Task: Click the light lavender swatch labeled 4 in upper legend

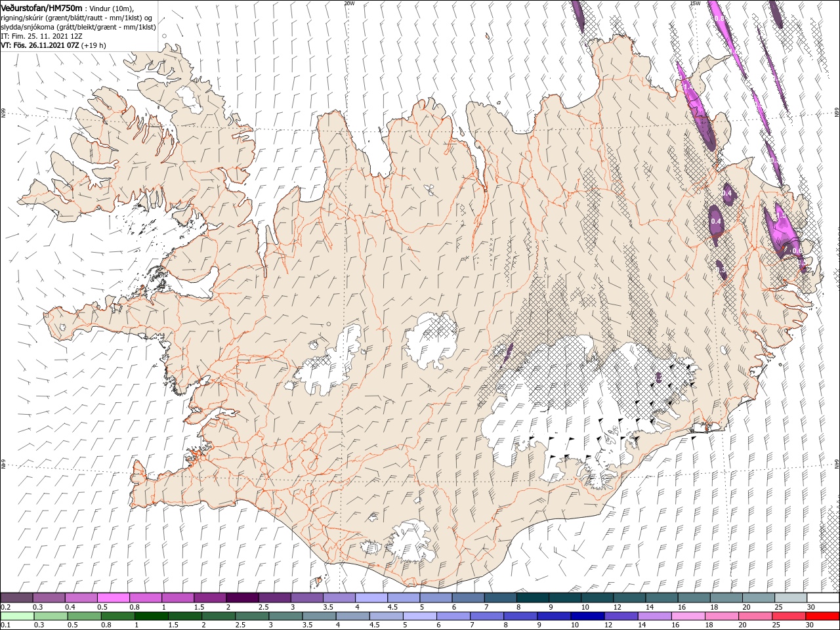Action: click(371, 597)
